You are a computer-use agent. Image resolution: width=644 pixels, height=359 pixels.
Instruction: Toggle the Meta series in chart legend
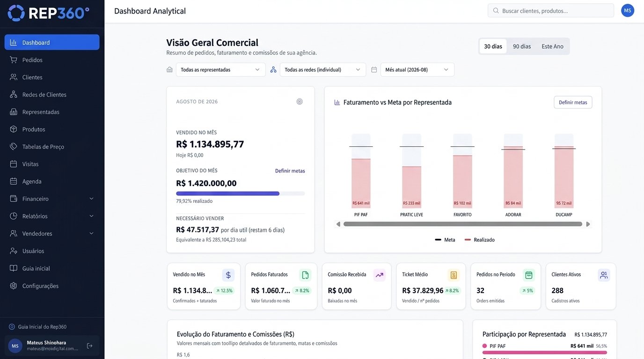[x=445, y=240]
